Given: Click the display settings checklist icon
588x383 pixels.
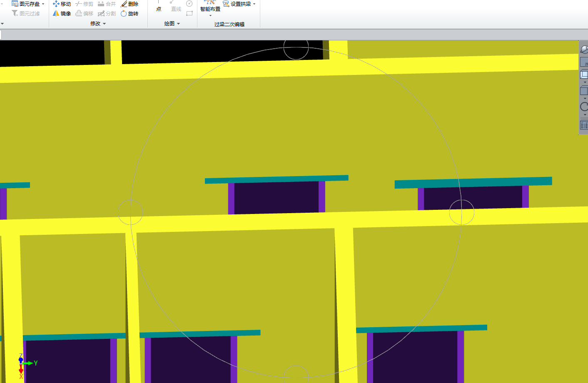Looking at the screenshot, I should (584, 124).
